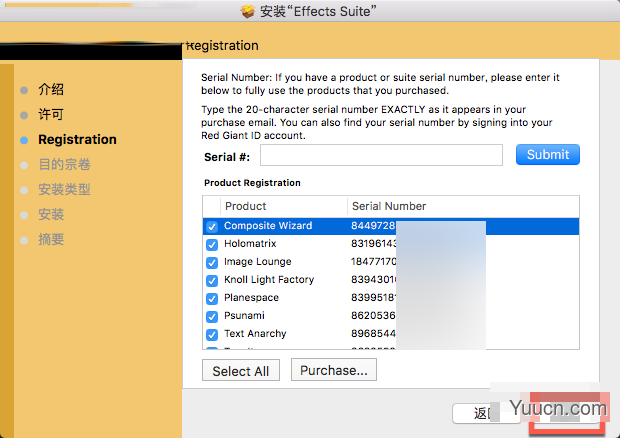Click the 许可 step in sidebar
Screen dimensions: 620x438
(51, 115)
